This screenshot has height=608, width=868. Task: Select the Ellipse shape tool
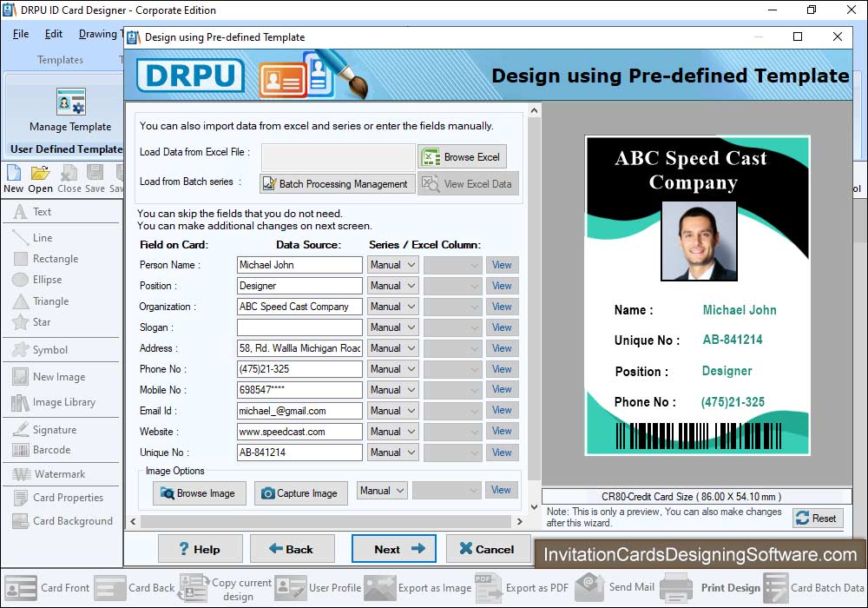tap(36, 280)
